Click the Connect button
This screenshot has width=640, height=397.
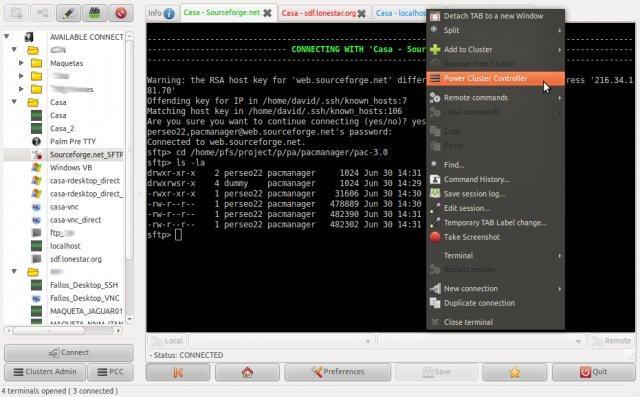coord(69,353)
